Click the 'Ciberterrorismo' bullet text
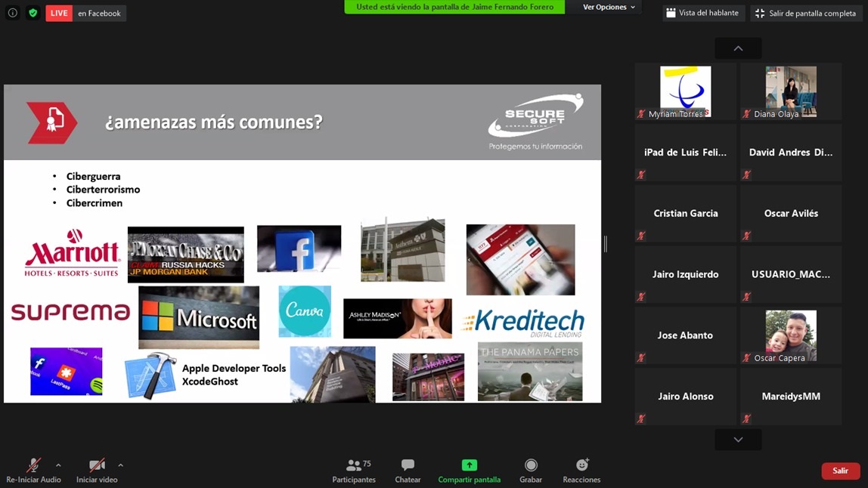Image resolution: width=868 pixels, height=488 pixels. [103, 190]
